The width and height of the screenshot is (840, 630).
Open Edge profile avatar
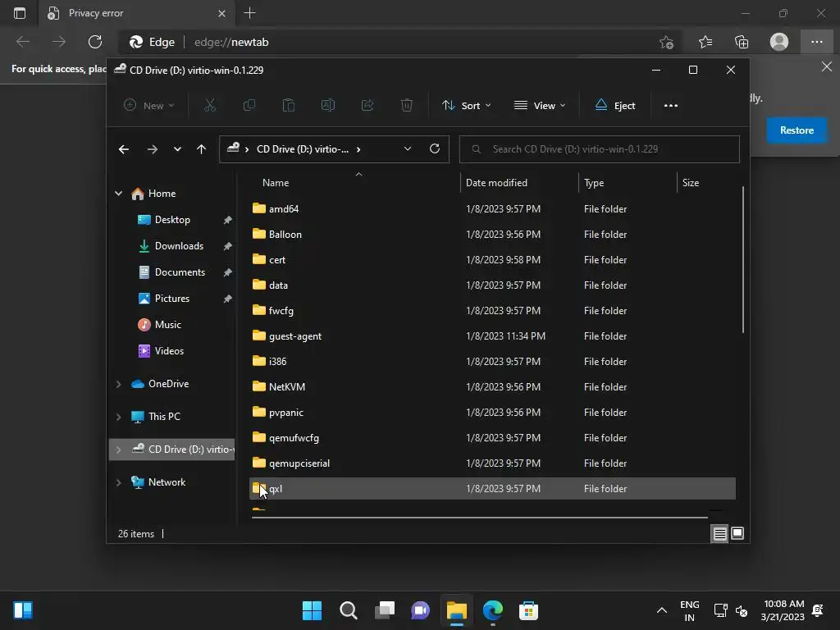point(779,42)
